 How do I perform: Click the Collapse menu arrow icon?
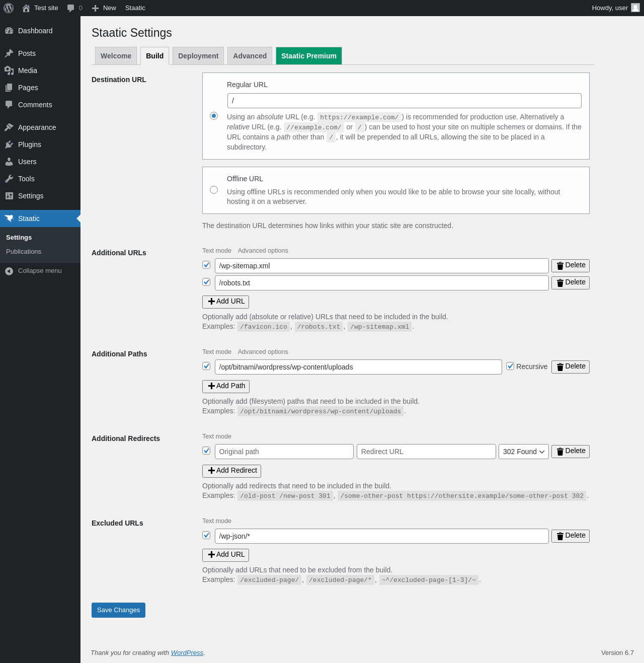click(9, 271)
